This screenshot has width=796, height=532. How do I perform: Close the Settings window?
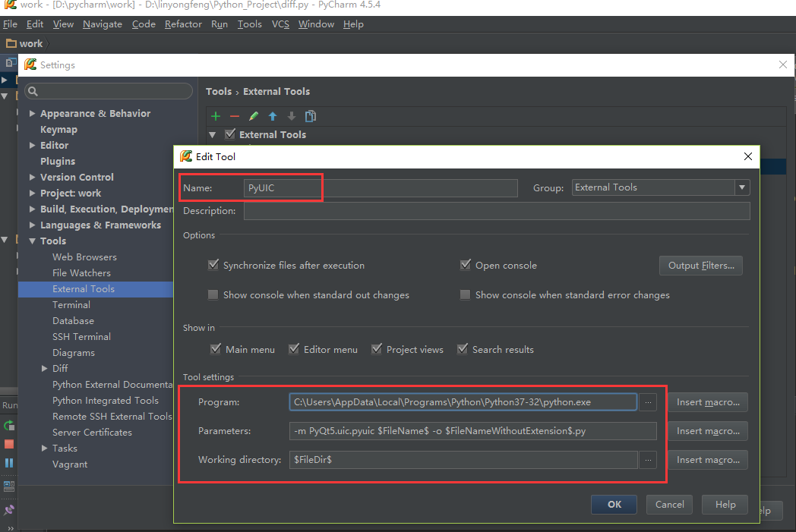pos(783,65)
